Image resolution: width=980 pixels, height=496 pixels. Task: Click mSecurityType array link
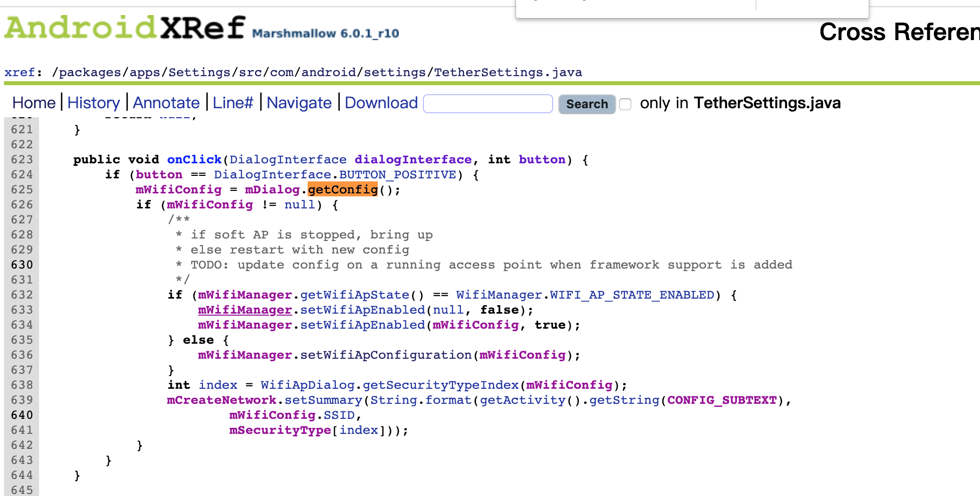[280, 430]
